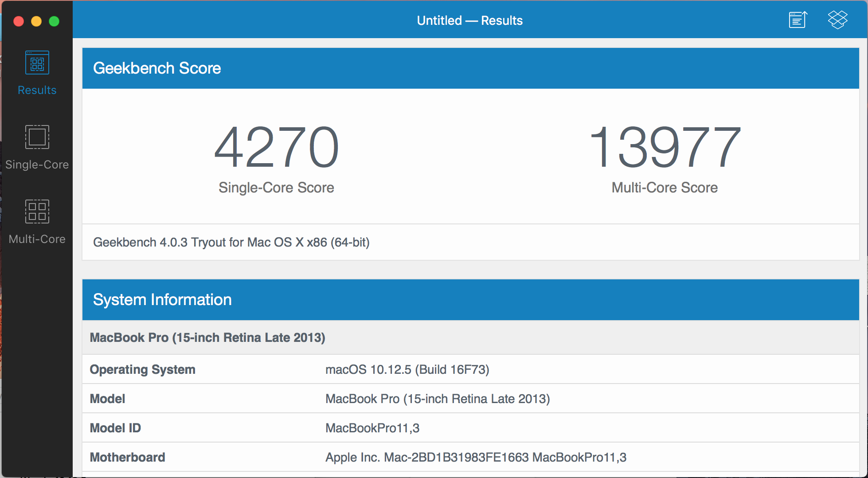
Task: Select the 4270 single-core score value
Action: coord(277,147)
